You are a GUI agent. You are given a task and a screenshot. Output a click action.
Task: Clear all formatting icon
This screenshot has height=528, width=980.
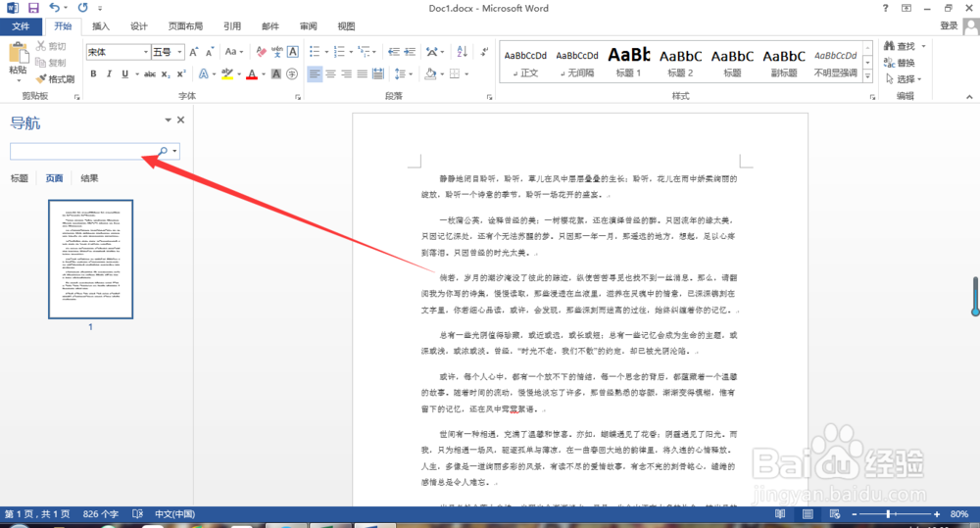coord(262,52)
